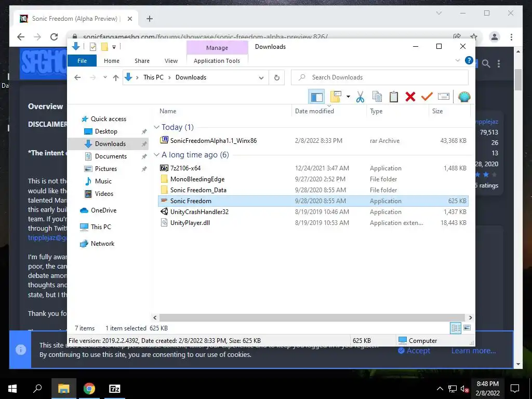Viewport: 532px width, 399px height.
Task: Accept cookies in the Chrome page
Action: pos(414,351)
